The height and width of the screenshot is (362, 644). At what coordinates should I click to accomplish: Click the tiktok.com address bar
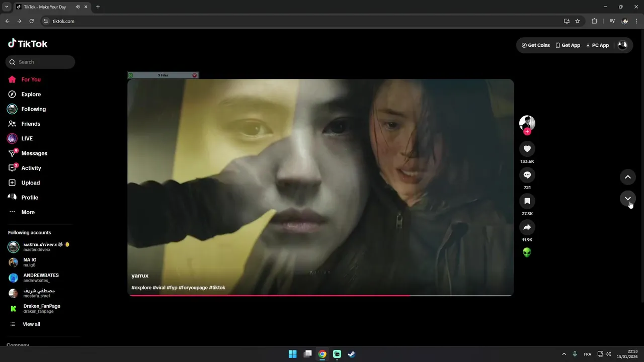[x=302, y=21]
